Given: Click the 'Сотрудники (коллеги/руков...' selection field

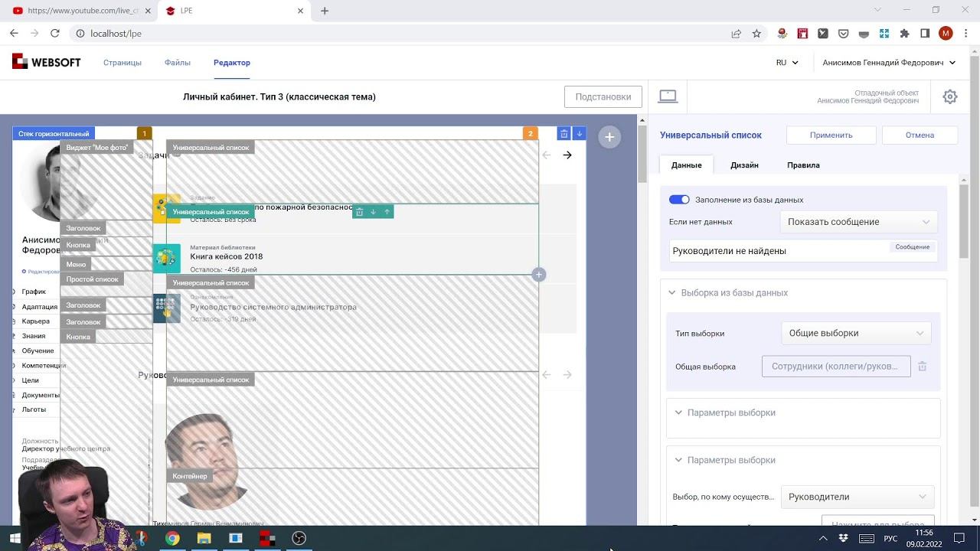Looking at the screenshot, I should [x=836, y=367].
